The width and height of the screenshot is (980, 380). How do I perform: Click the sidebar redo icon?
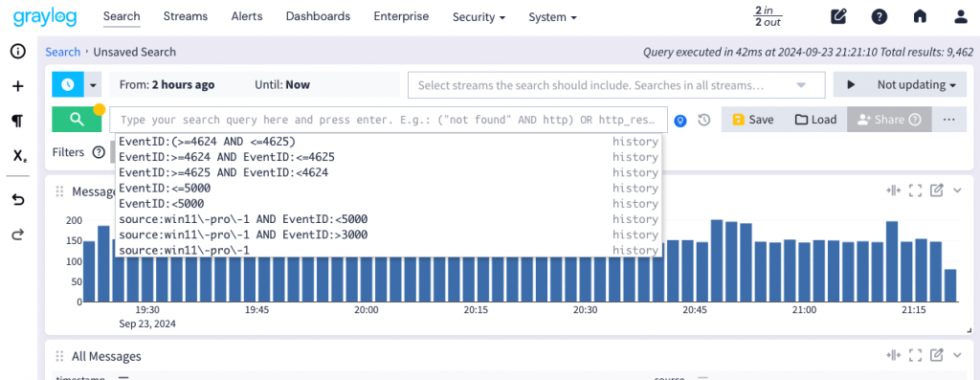pos(18,235)
